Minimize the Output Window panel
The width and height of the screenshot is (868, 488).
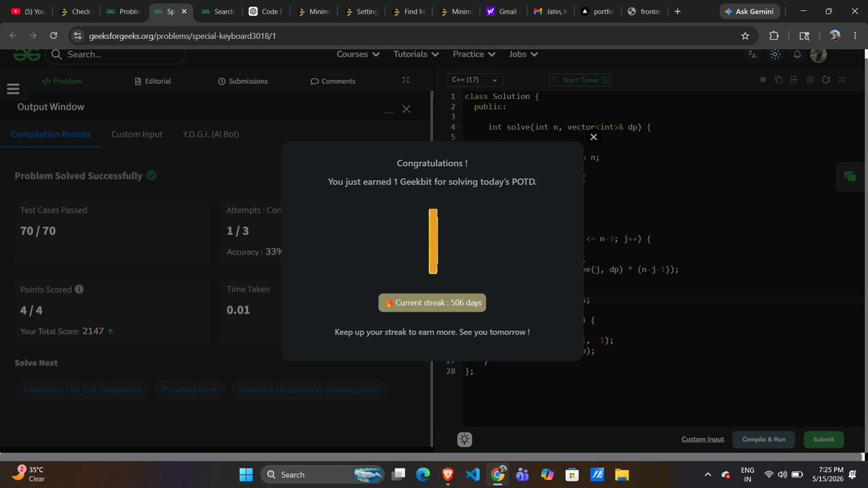coord(388,112)
